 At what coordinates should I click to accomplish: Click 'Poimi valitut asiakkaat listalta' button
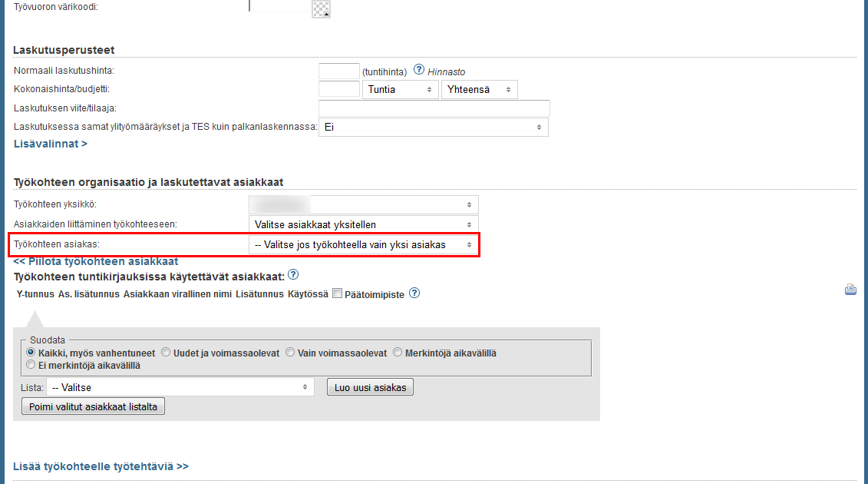pyautogui.click(x=93, y=407)
